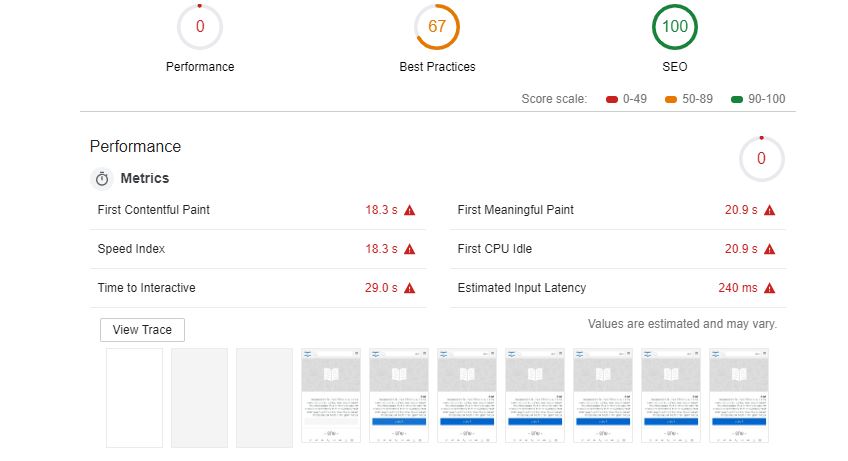Click the Time to Interactive warning triangle
Screen dimensions: 848x461
(409, 288)
